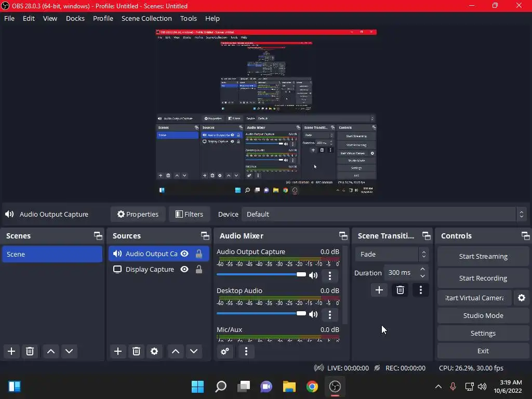The image size is (532, 399).
Task: Toggle visibility of Audio Output Capture source
Action: click(184, 254)
